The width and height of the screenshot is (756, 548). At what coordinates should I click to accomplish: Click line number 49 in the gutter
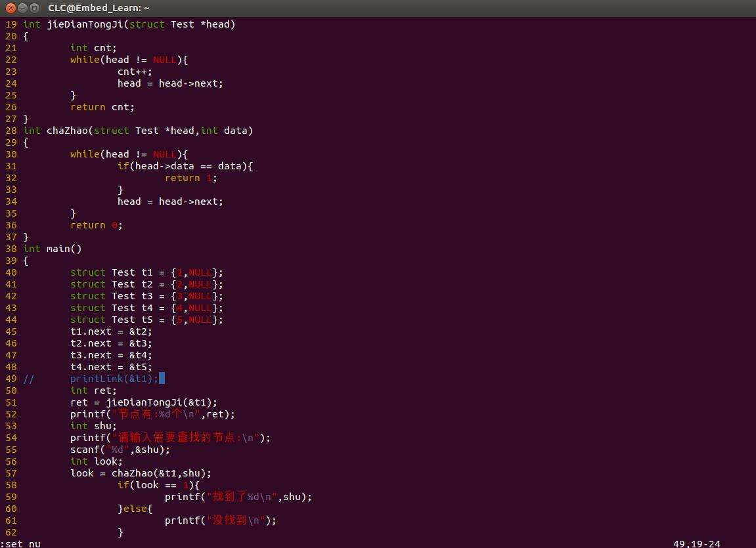(x=11, y=379)
